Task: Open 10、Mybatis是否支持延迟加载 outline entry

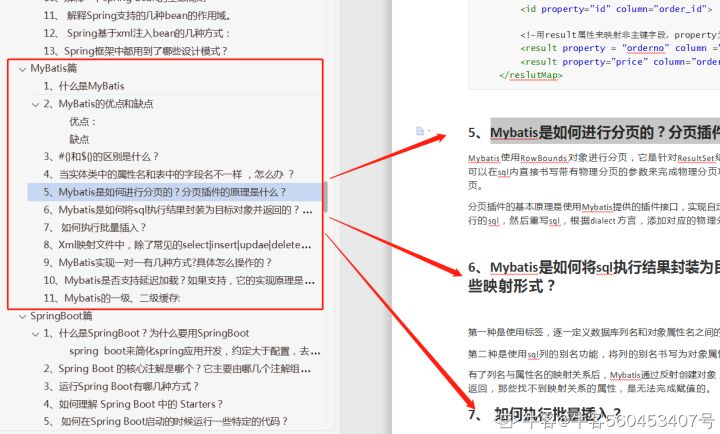Action: 179,280
